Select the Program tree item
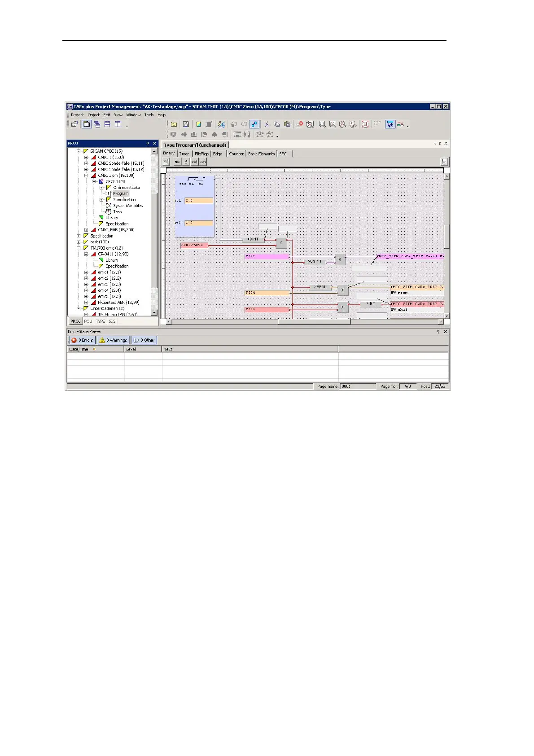 [x=121, y=193]
